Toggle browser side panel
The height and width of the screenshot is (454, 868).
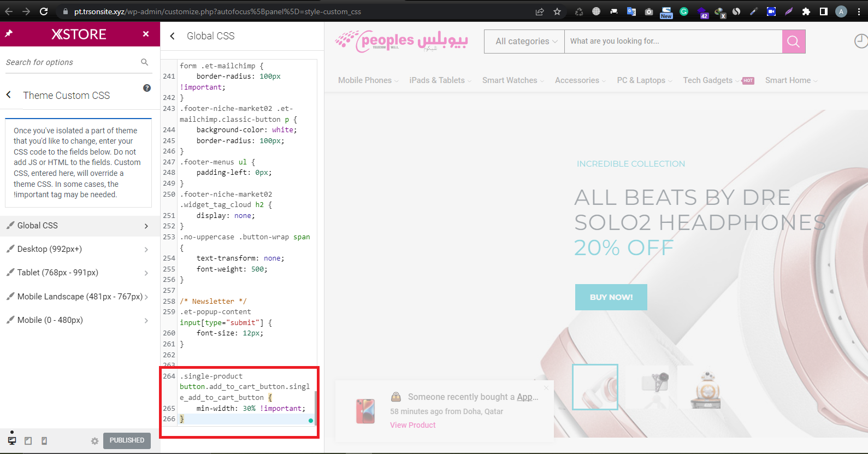824,11
